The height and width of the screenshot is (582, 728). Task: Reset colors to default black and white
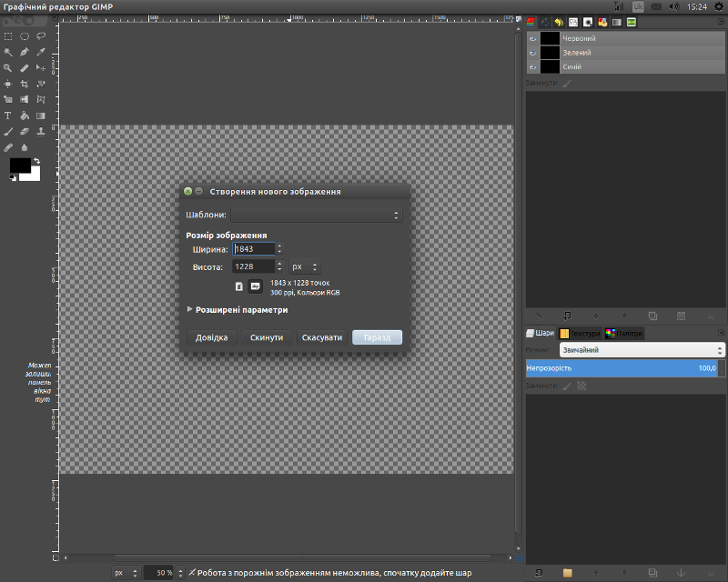click(13, 177)
